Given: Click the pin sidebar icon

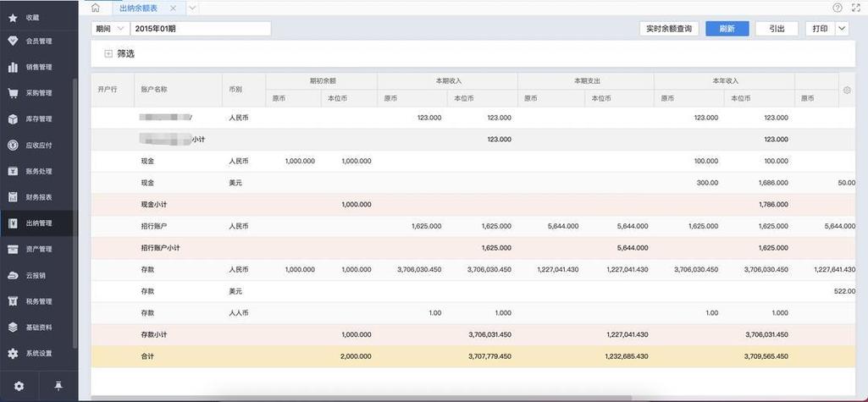Looking at the screenshot, I should [58, 386].
